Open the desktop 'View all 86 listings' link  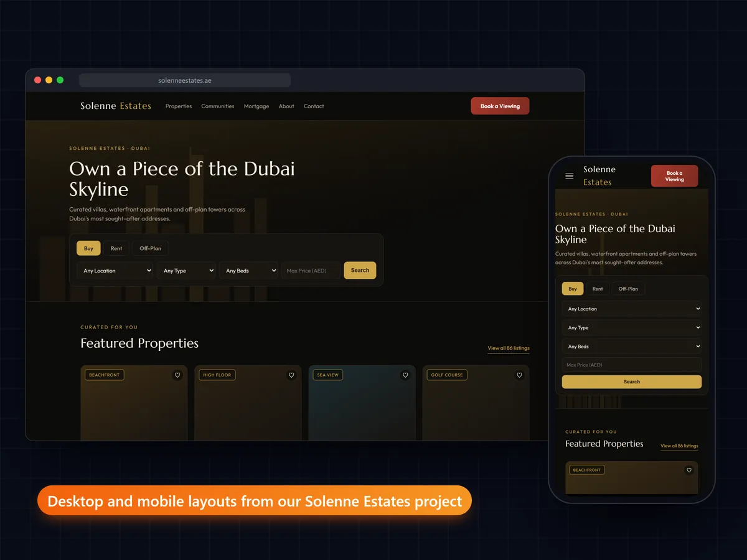click(x=509, y=348)
